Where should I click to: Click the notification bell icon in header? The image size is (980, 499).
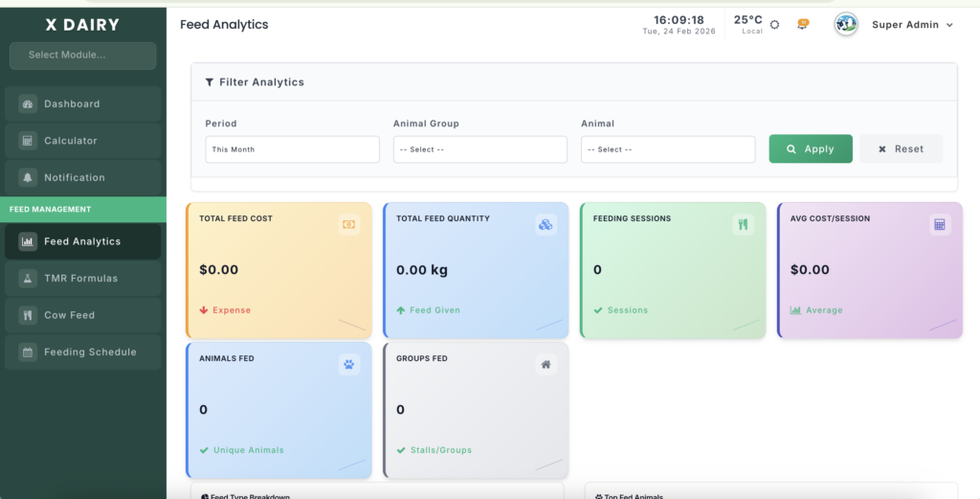(802, 25)
